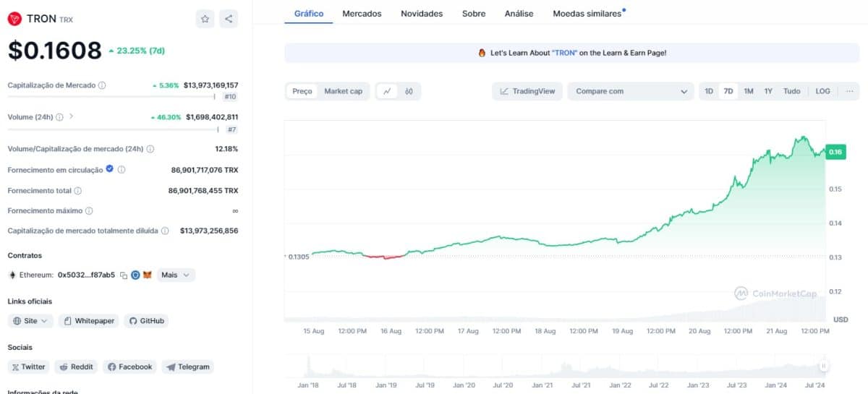The image size is (868, 394).
Task: Open the share icon next to TRON
Action: pos(229,19)
